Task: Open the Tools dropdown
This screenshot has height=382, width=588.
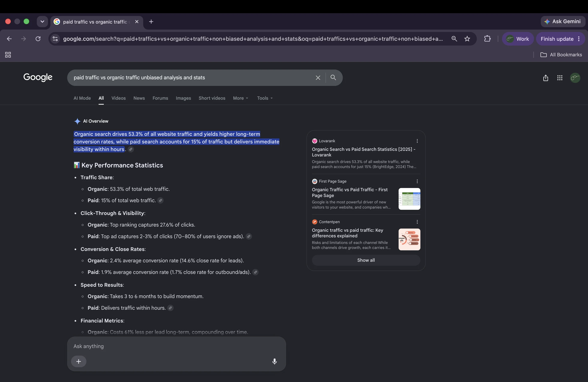Action: 265,98
